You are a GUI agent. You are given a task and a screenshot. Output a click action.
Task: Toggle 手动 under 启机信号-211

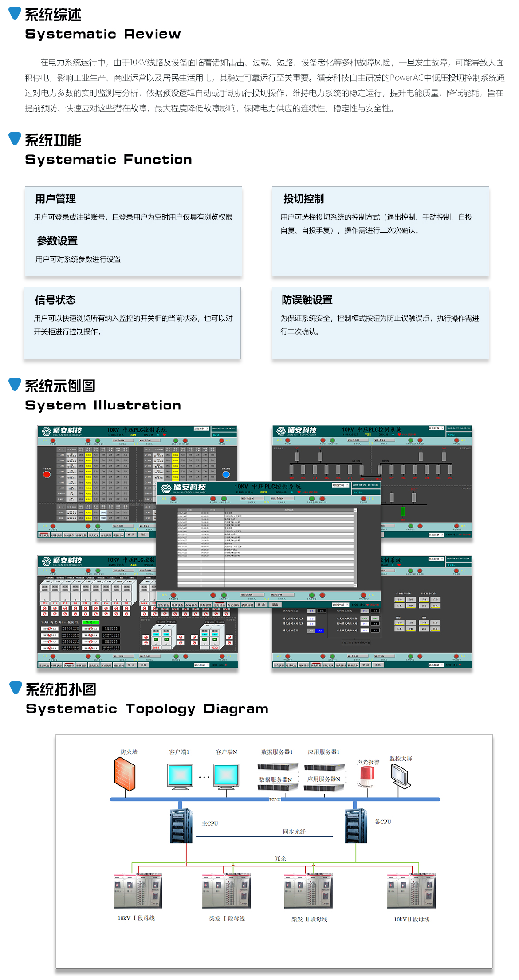coord(399,600)
